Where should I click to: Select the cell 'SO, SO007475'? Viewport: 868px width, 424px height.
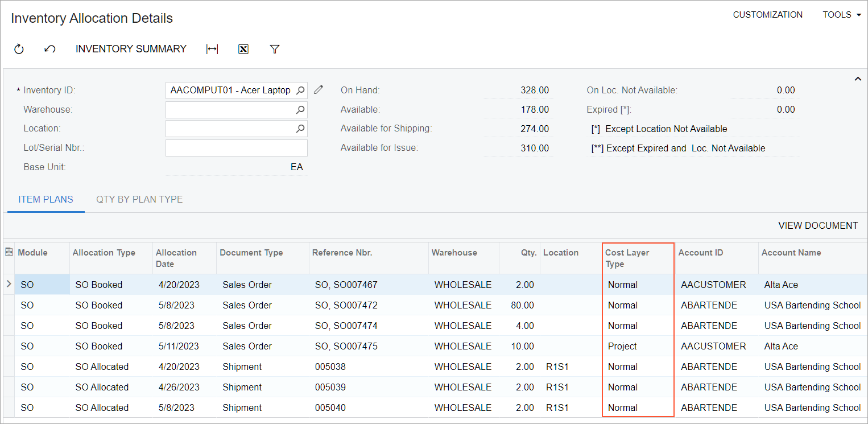click(x=369, y=346)
